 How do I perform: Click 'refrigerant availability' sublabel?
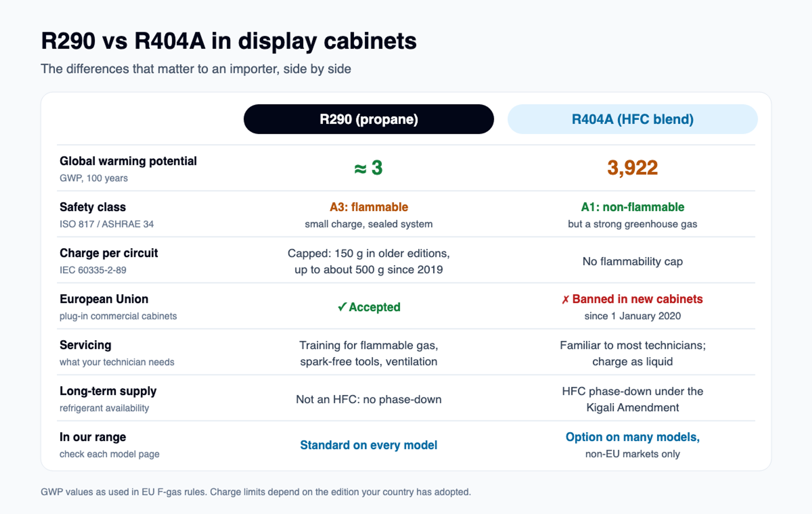click(104, 408)
